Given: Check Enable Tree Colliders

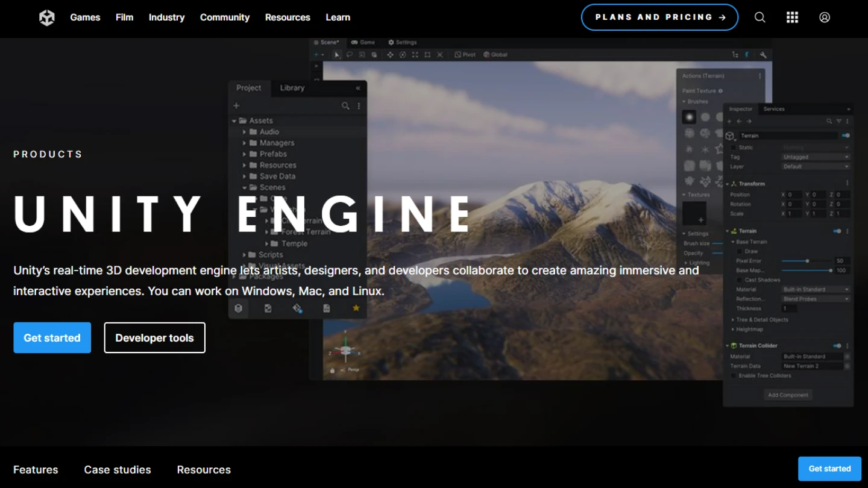Looking at the screenshot, I should point(734,376).
